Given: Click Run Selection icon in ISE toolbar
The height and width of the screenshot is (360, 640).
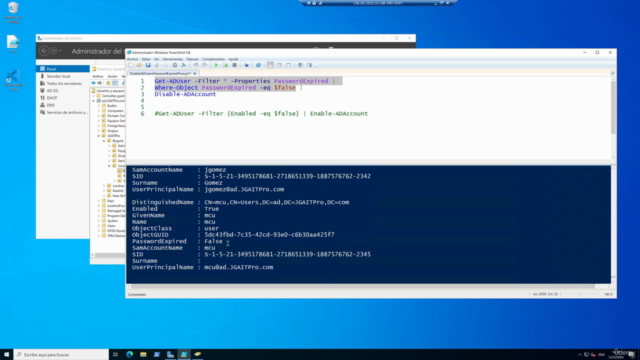Looking at the screenshot, I should 225,65.
